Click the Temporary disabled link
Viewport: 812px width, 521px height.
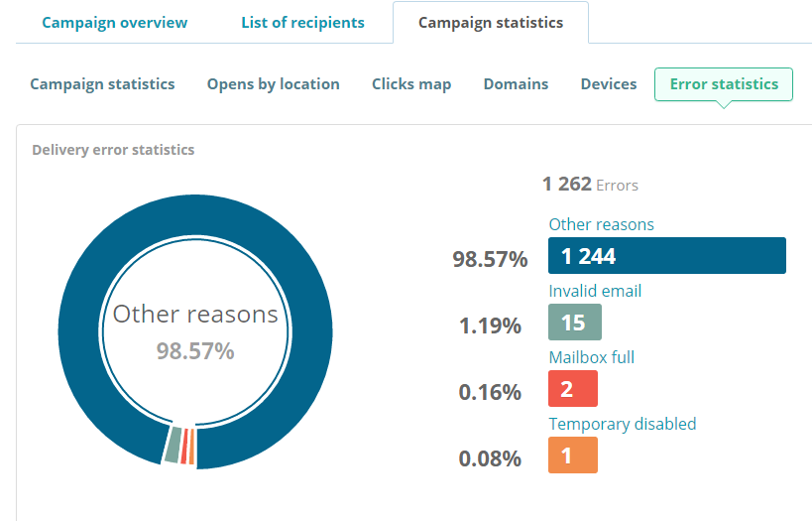[623, 424]
